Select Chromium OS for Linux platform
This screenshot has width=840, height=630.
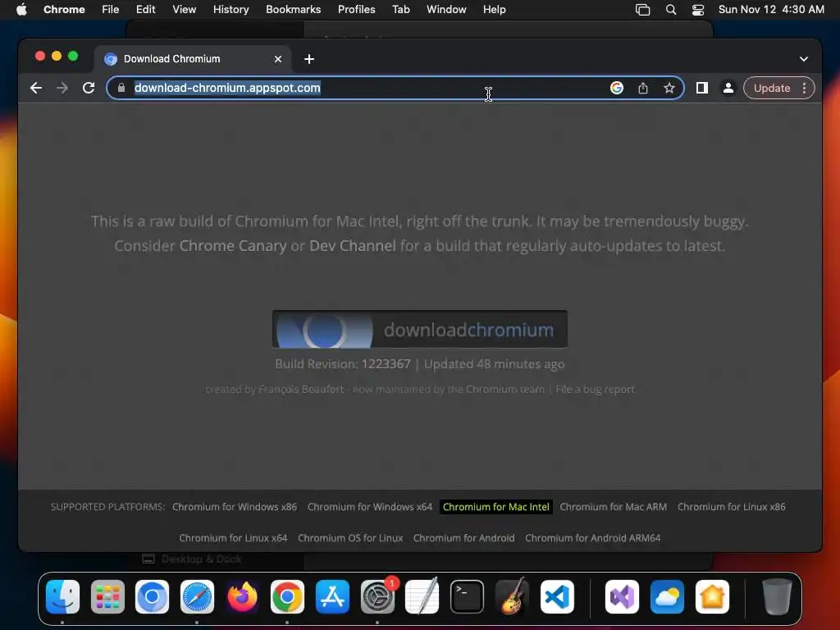[350, 538]
